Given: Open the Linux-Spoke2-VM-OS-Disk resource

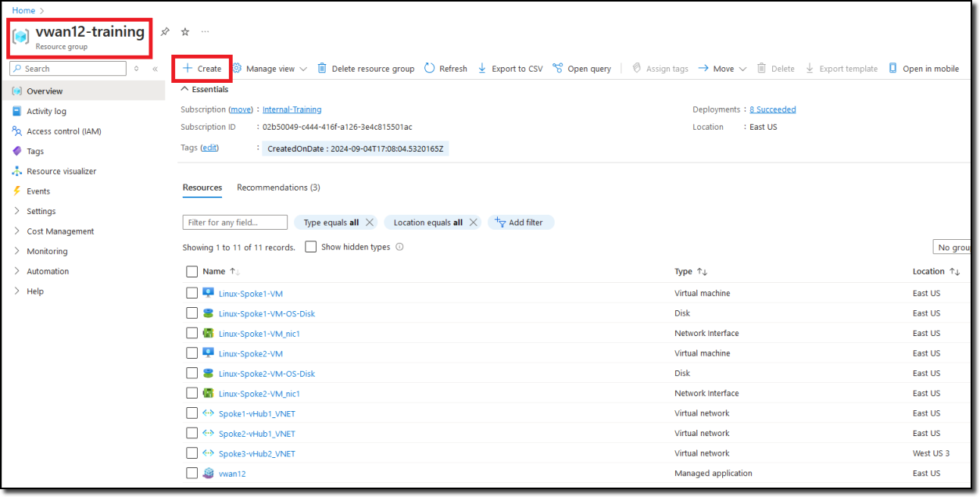Looking at the screenshot, I should click(x=266, y=374).
